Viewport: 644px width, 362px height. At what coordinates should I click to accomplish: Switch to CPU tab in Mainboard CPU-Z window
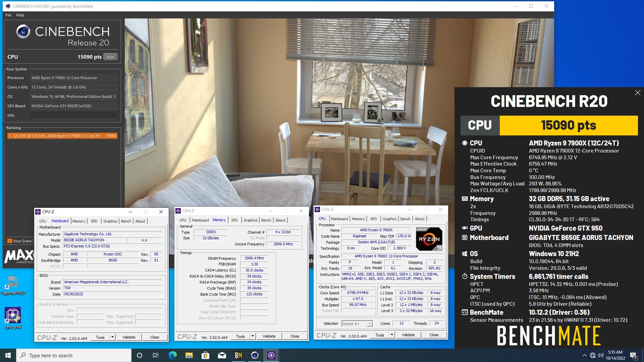(43, 221)
